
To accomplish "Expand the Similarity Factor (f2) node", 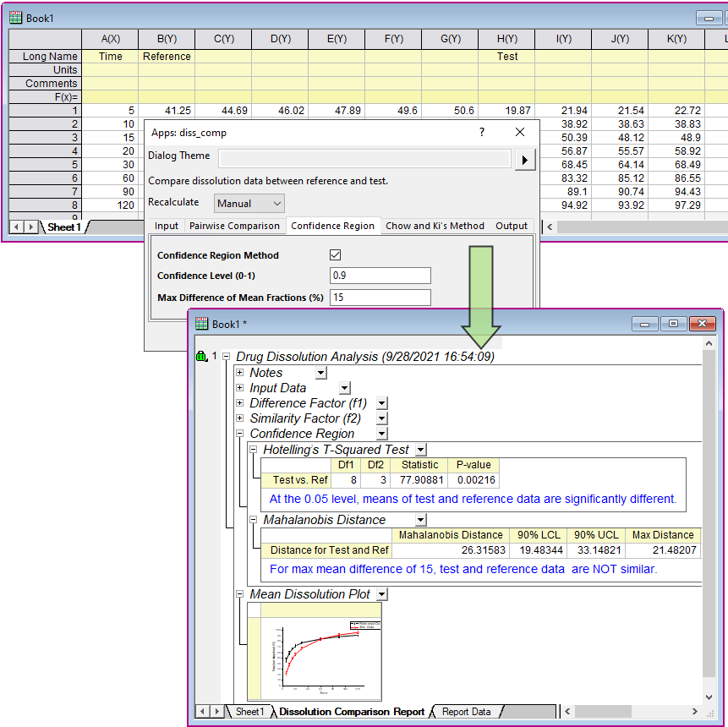I will click(239, 418).
